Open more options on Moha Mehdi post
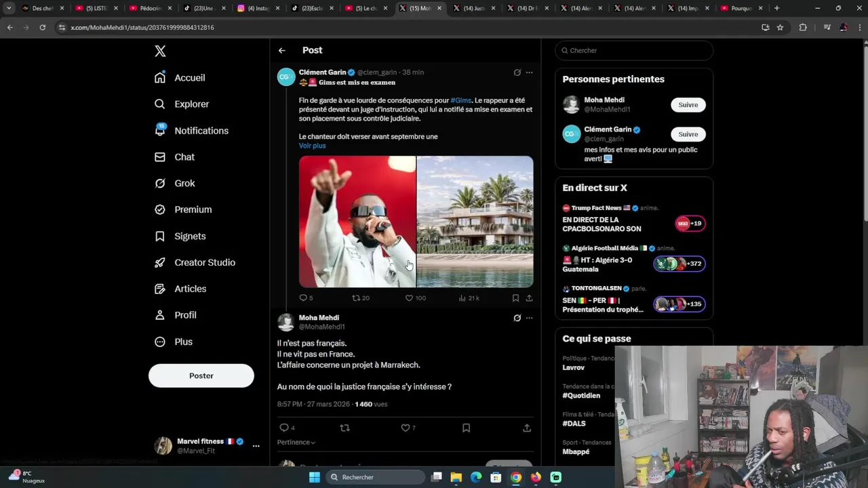 click(x=530, y=318)
